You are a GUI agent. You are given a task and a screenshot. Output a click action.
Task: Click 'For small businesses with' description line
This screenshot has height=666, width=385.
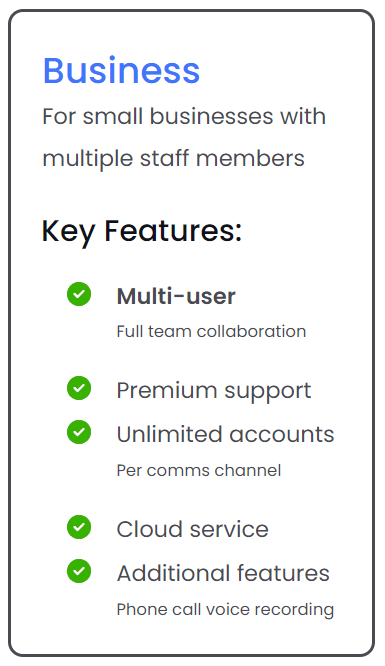(184, 116)
